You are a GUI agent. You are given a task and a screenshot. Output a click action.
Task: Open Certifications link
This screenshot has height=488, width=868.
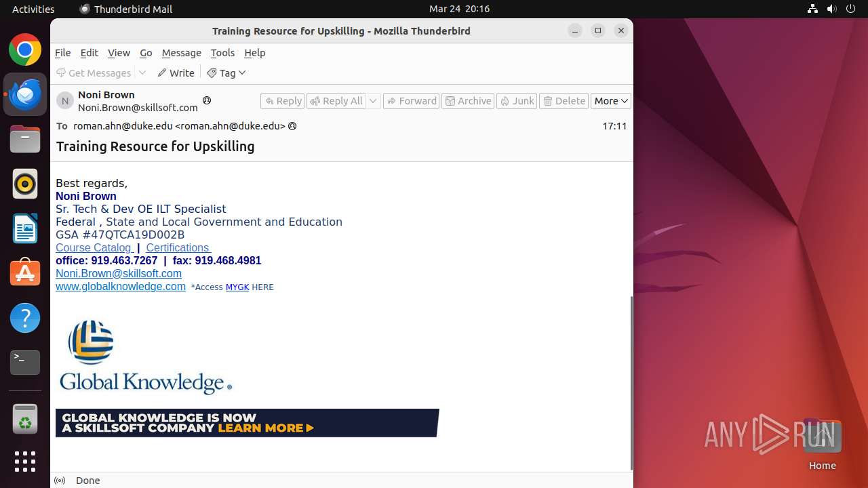(178, 248)
